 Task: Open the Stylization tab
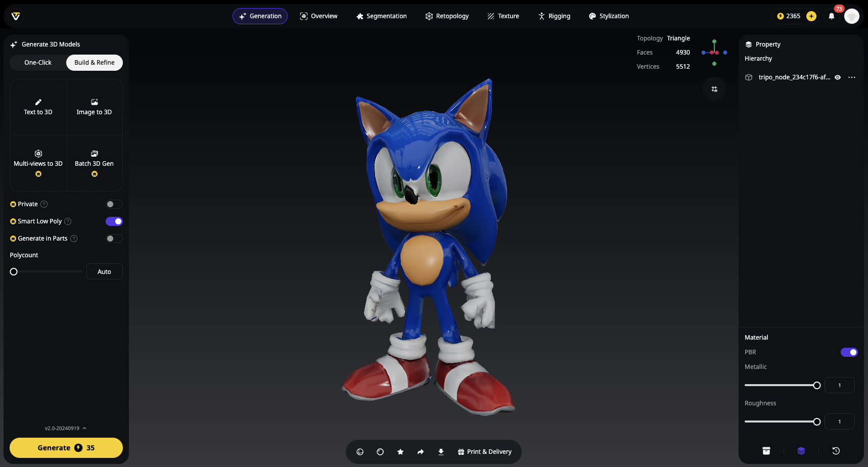[609, 16]
